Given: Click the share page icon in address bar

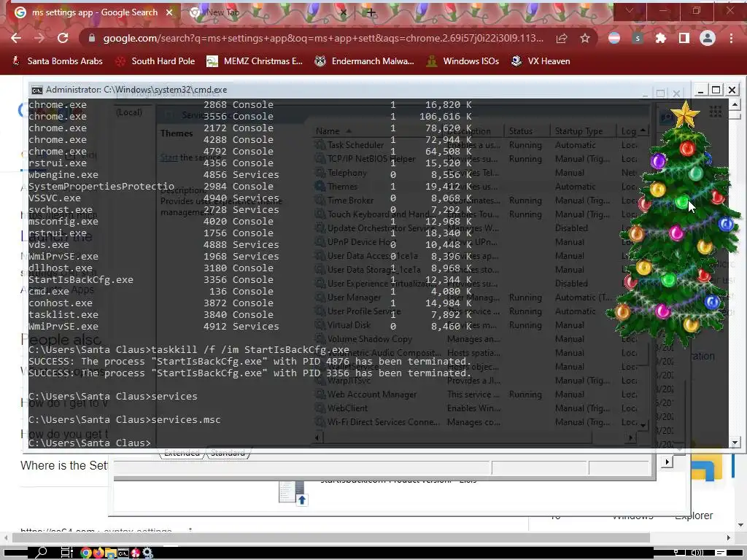Looking at the screenshot, I should [x=562, y=38].
